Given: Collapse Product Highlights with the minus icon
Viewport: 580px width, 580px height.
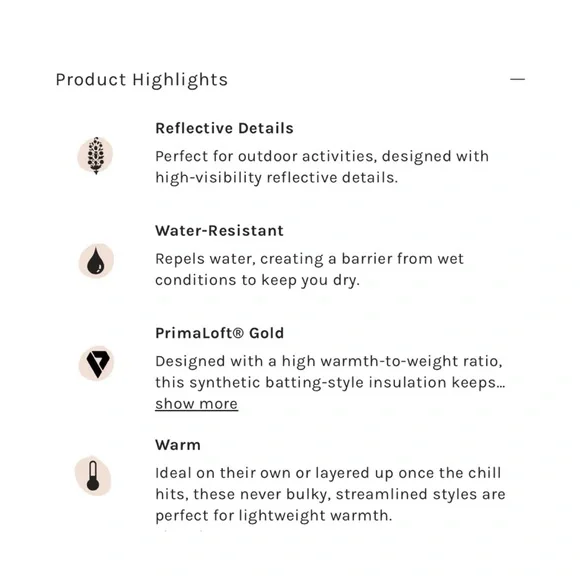Looking at the screenshot, I should 517,79.
